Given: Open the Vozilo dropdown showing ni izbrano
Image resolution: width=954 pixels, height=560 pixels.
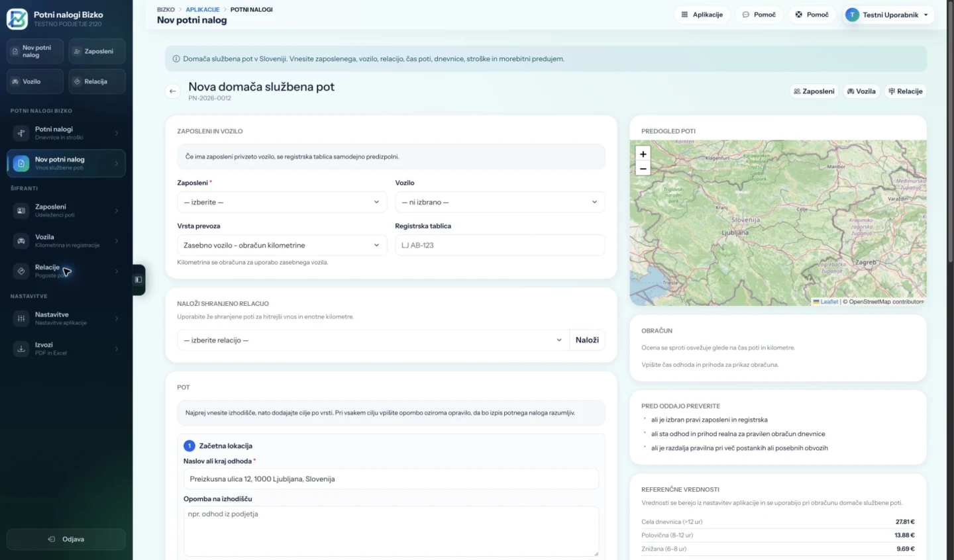Looking at the screenshot, I should pyautogui.click(x=500, y=202).
